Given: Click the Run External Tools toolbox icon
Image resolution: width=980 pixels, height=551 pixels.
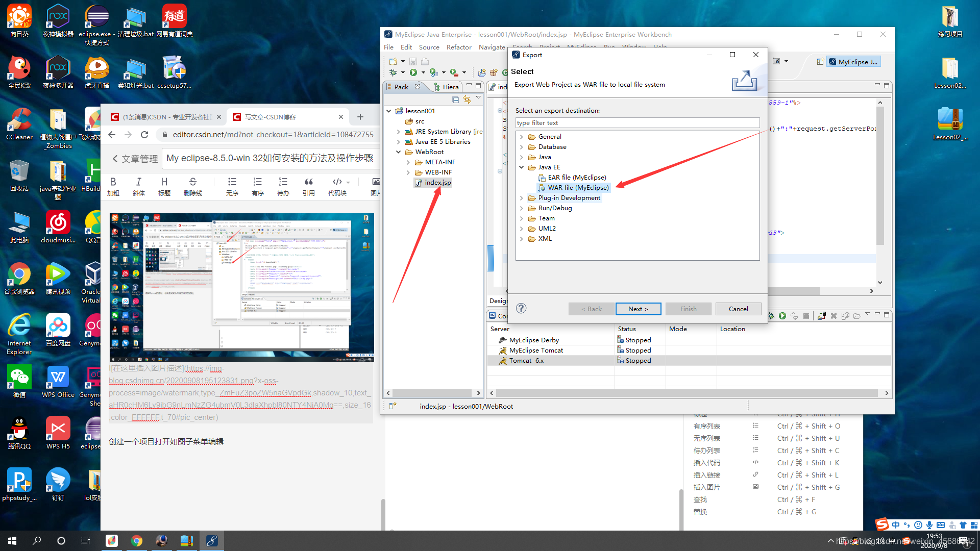Looking at the screenshot, I should [454, 72].
